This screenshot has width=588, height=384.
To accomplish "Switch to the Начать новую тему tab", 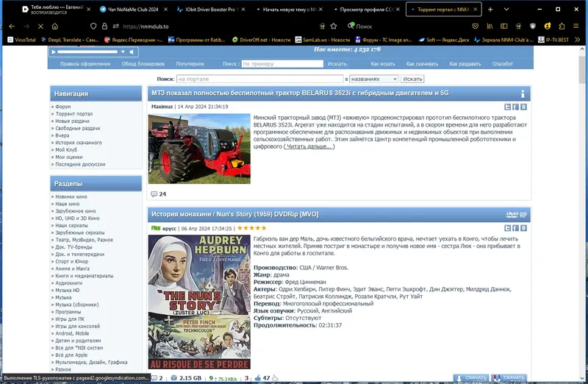I will tap(289, 10).
